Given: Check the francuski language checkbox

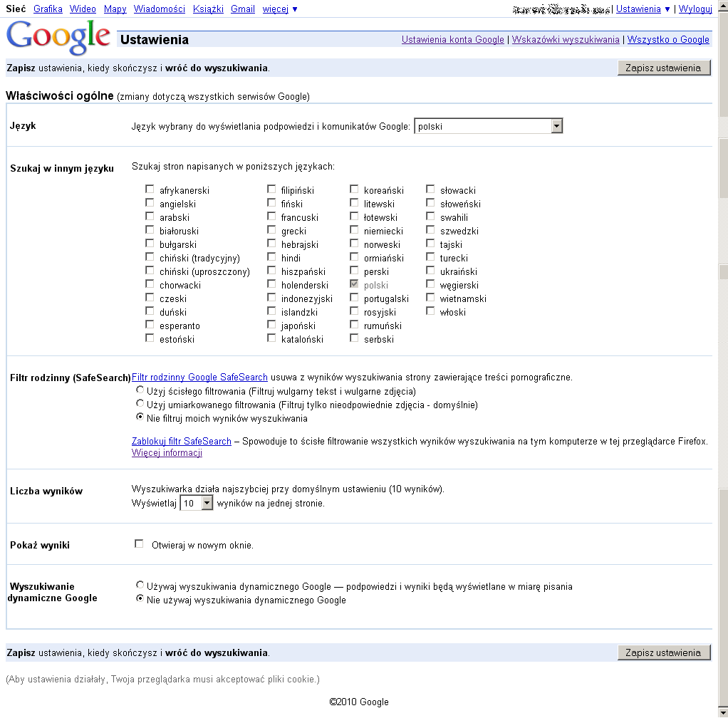Looking at the screenshot, I should tap(271, 217).
